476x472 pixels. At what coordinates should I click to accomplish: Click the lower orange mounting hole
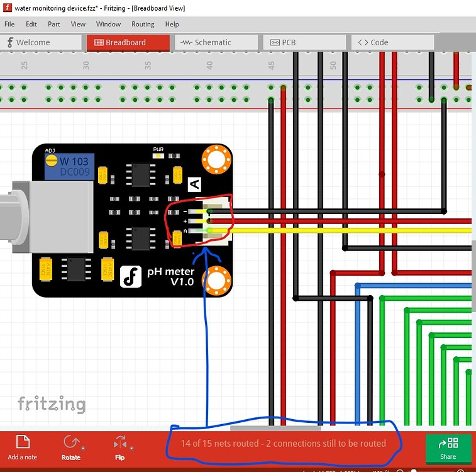pos(216,280)
